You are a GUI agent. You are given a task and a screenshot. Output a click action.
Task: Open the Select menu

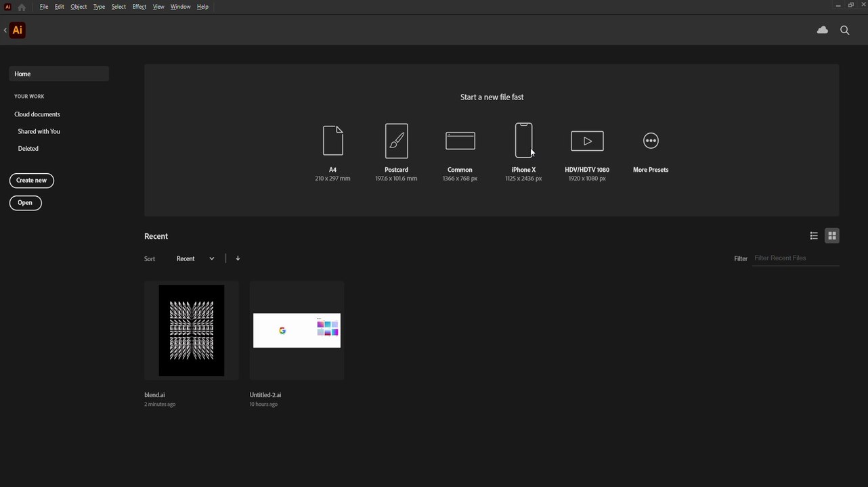[118, 7]
